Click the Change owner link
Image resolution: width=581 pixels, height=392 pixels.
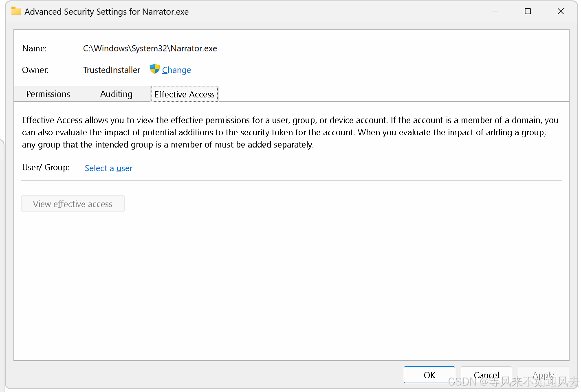pyautogui.click(x=176, y=70)
